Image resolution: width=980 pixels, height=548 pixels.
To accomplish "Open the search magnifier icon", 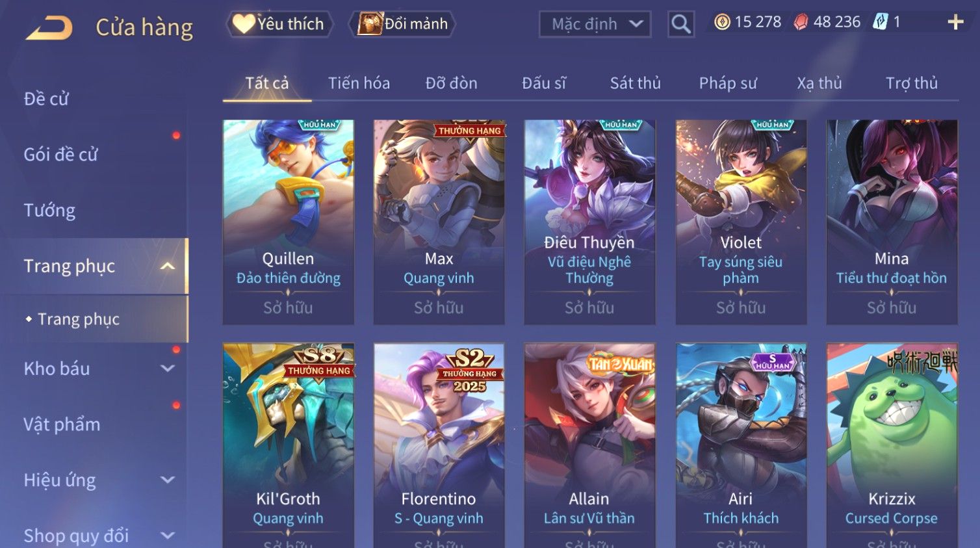I will click(681, 24).
